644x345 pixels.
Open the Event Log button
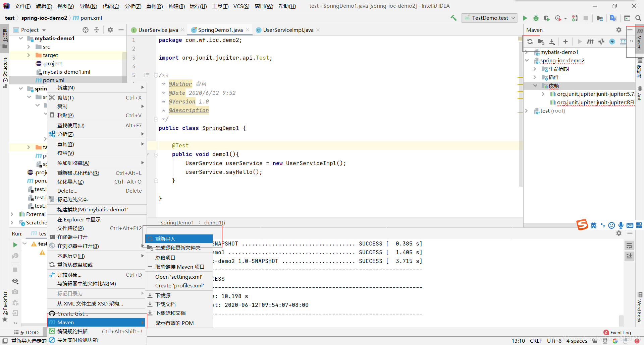(x=617, y=333)
